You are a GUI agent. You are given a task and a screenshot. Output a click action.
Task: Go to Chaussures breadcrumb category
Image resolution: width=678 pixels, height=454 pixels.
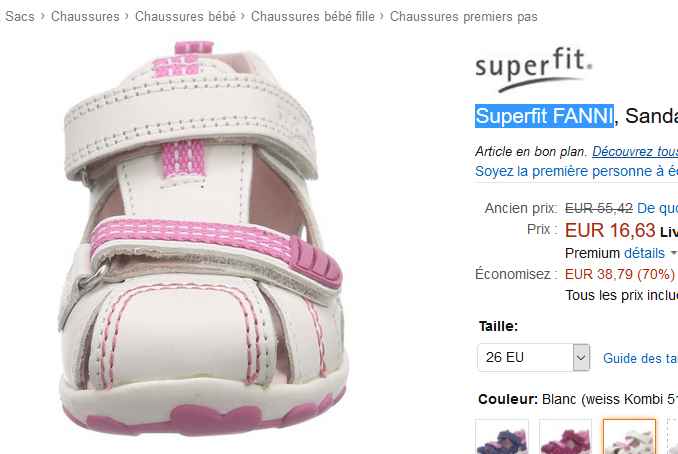click(x=85, y=17)
